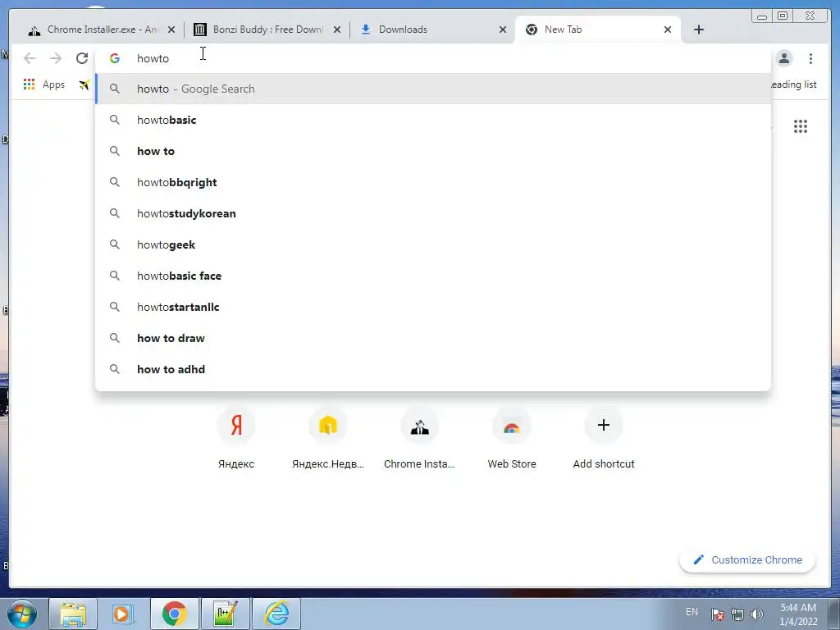
Task: Select the 'howto - Google Search' suggestion
Action: [433, 89]
